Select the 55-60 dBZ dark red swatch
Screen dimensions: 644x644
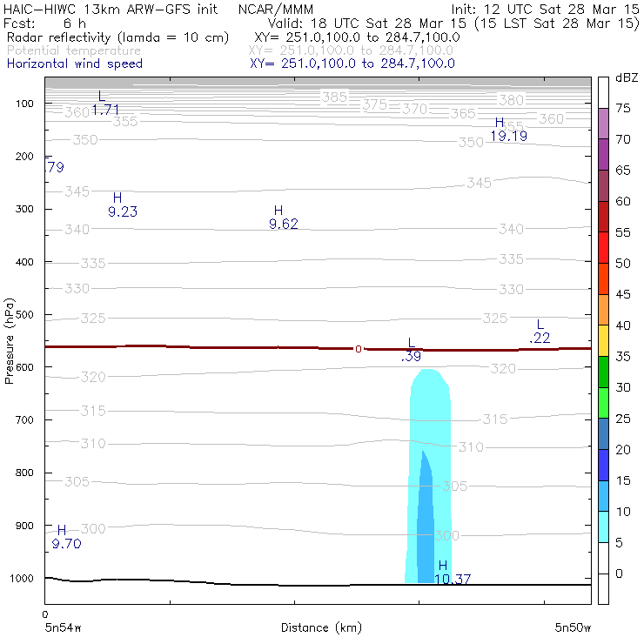click(603, 217)
